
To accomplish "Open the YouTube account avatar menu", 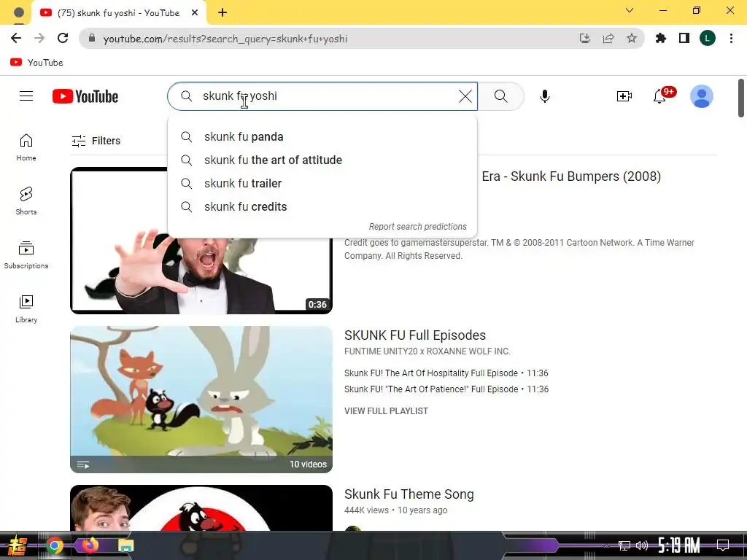I will pyautogui.click(x=701, y=96).
